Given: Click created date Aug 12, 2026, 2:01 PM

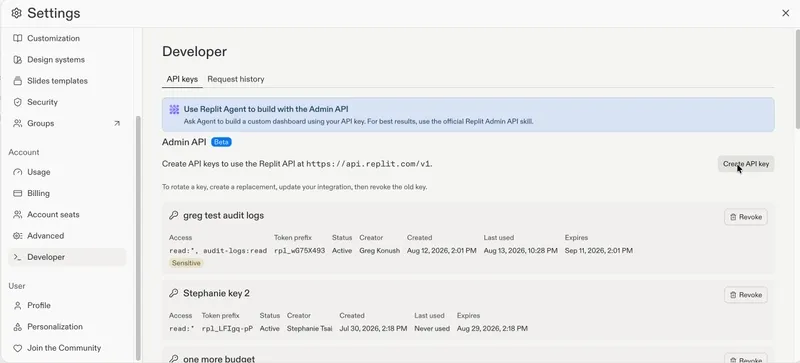Looking at the screenshot, I should 442,251.
